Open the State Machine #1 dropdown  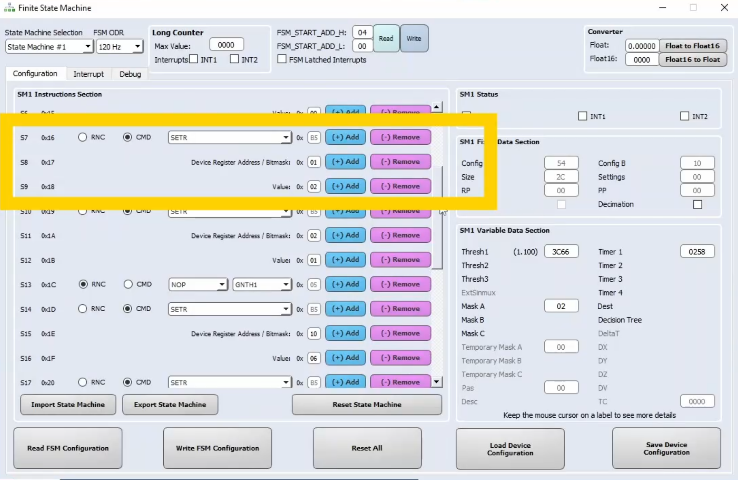click(49, 47)
